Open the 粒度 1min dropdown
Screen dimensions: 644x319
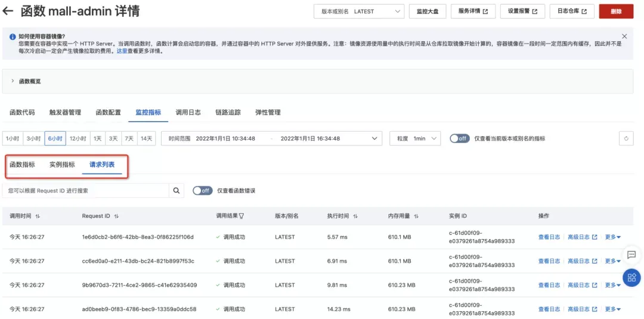[x=415, y=139]
